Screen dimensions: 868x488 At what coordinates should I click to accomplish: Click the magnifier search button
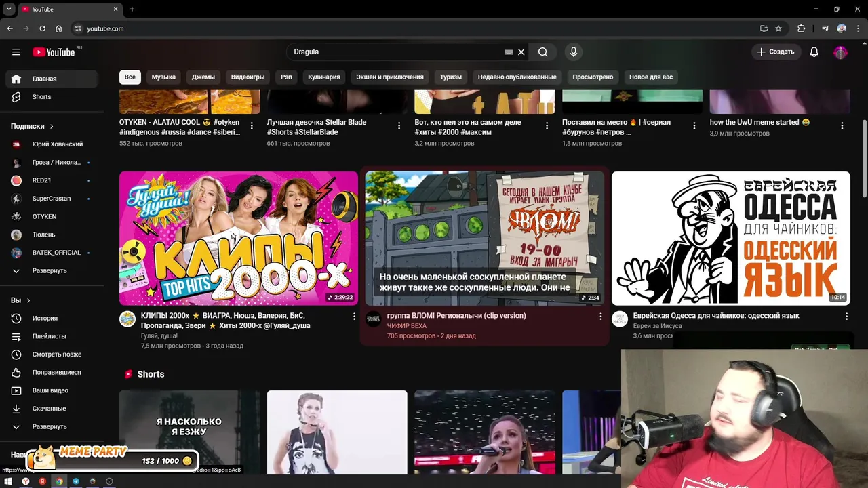pyautogui.click(x=542, y=52)
